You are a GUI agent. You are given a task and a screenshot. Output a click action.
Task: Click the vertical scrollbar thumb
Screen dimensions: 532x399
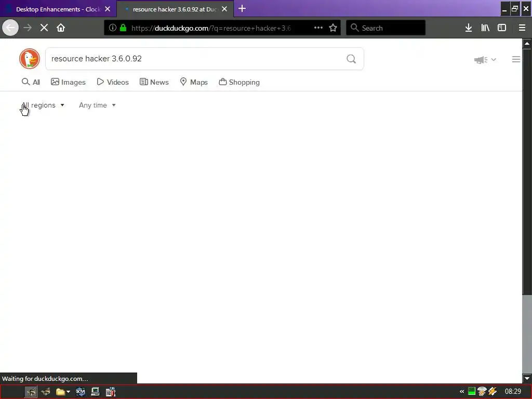[x=527, y=171]
